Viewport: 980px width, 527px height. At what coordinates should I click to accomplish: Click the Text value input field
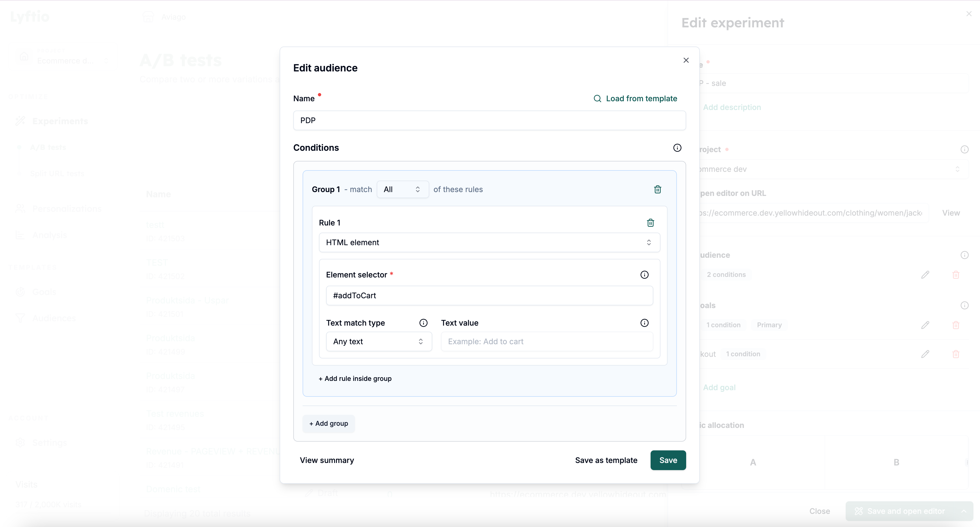(547, 341)
